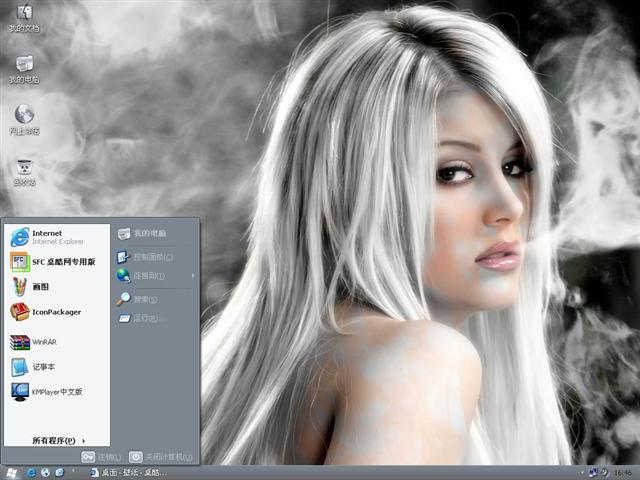The height and width of the screenshot is (480, 640).
Task: Expand the 连接到 submenu arrow
Action: pos(193,276)
